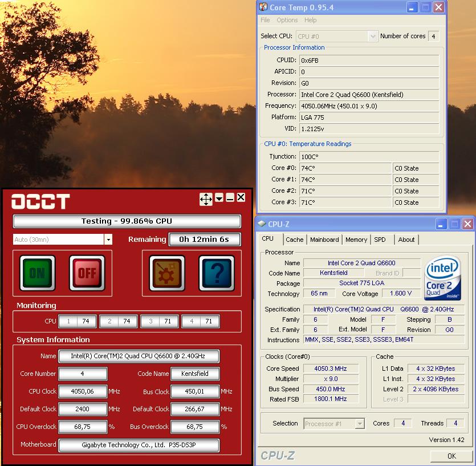
Task: Expand Select CPU dropdown in Core Temp
Action: [372, 37]
